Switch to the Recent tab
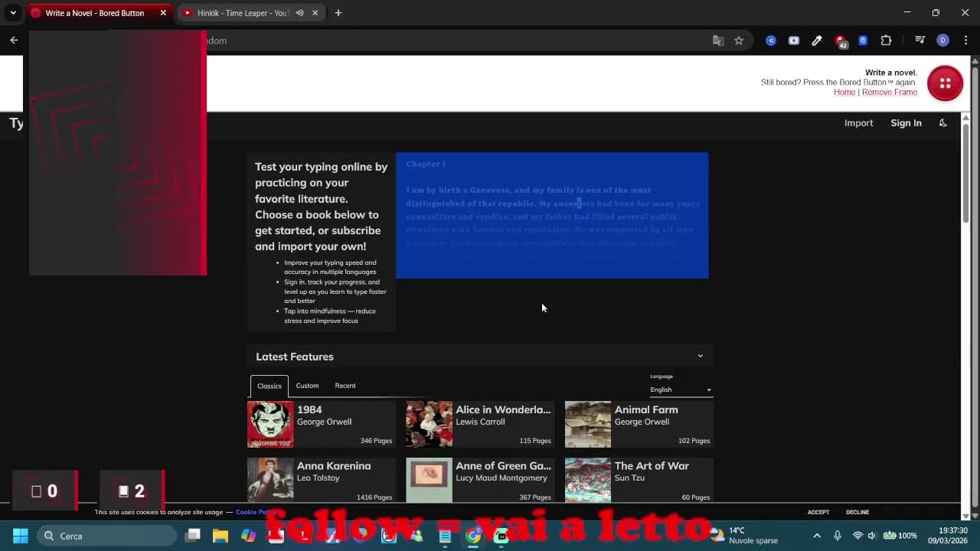 point(345,386)
